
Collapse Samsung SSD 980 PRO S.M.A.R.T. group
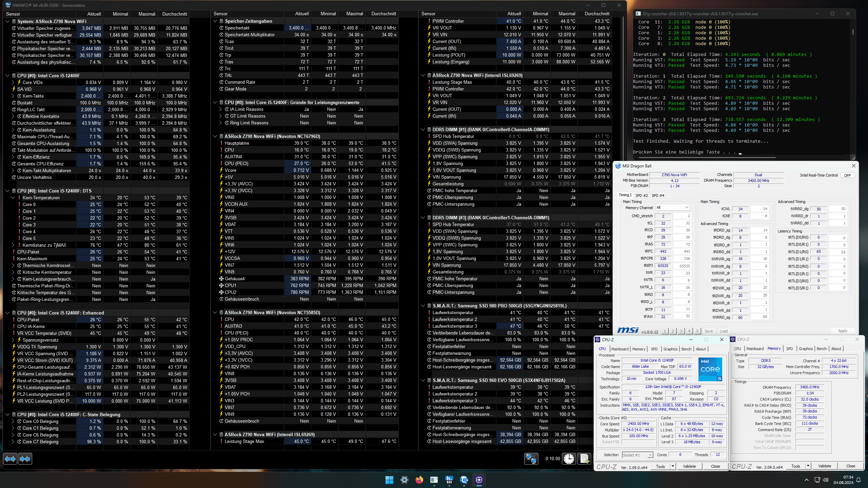pyautogui.click(x=423, y=306)
